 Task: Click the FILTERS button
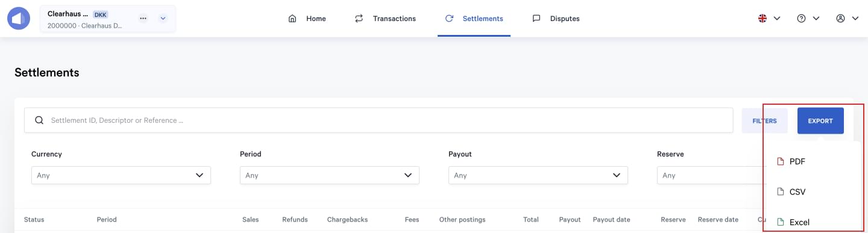pos(764,121)
